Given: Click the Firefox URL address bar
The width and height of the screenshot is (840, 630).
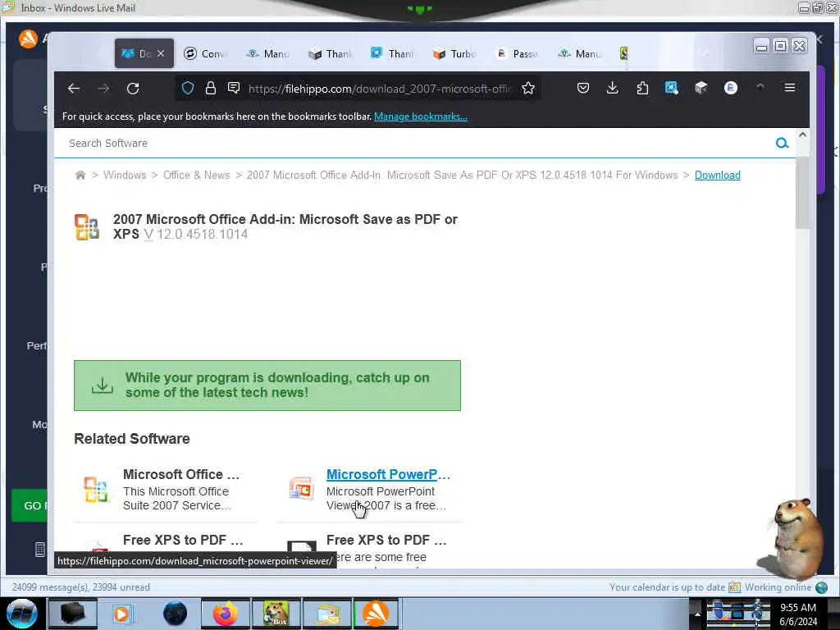Looking at the screenshot, I should point(379,89).
